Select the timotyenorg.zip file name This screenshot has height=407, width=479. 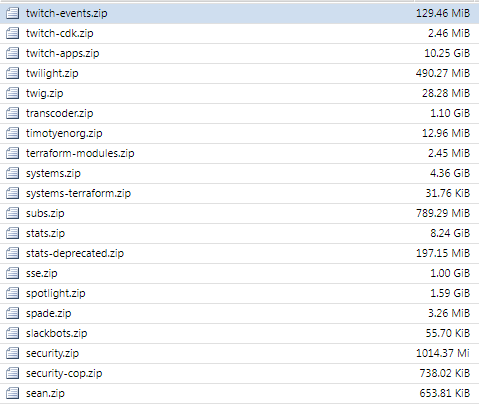pyautogui.click(x=64, y=133)
